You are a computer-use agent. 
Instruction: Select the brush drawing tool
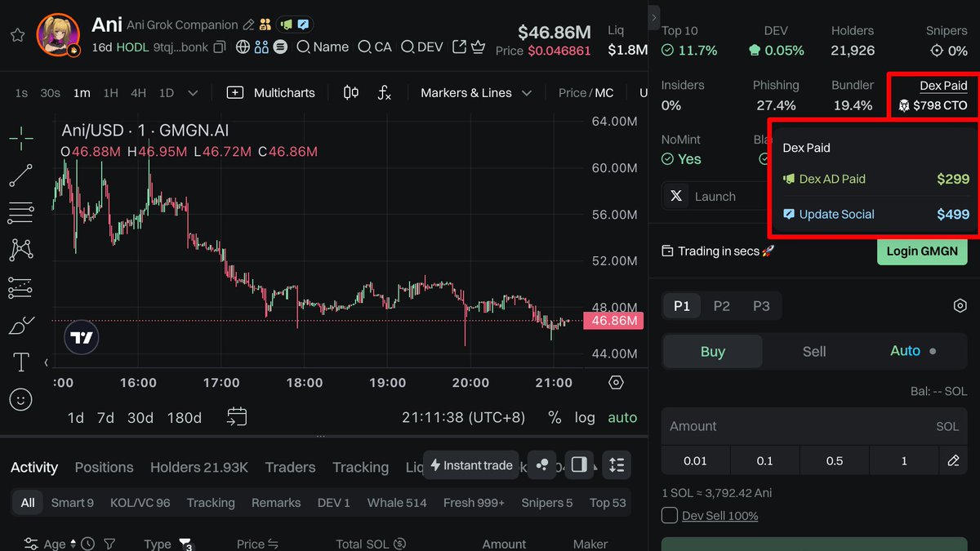coord(21,326)
